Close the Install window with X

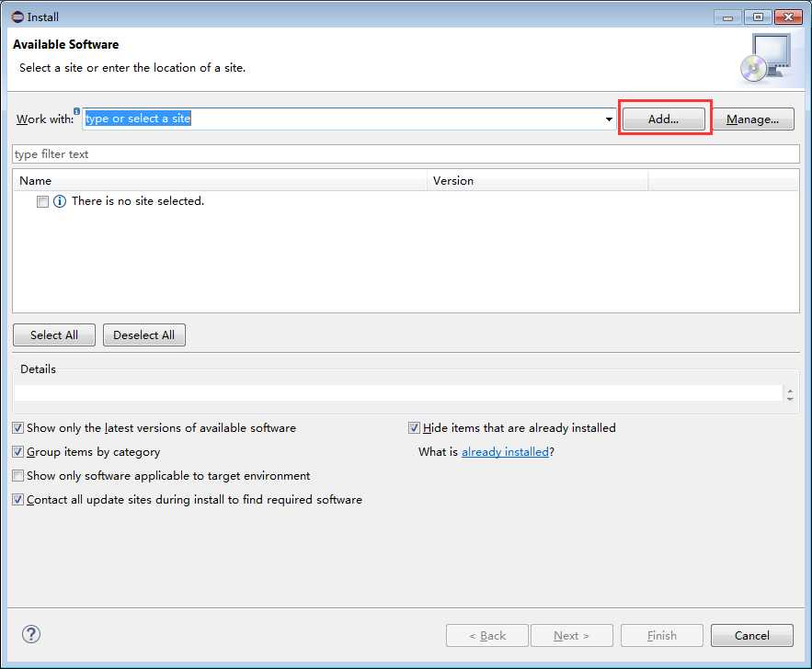click(788, 17)
